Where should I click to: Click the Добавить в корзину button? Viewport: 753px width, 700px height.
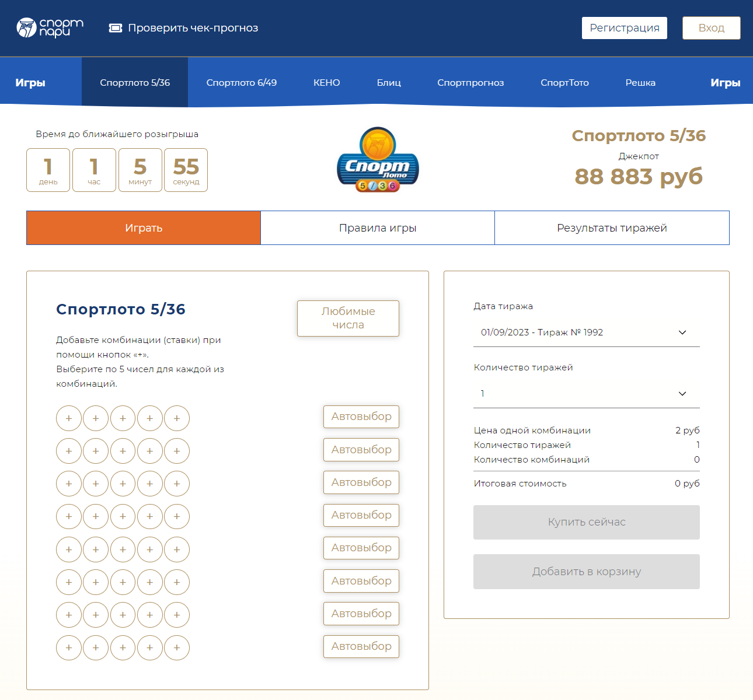click(x=587, y=572)
